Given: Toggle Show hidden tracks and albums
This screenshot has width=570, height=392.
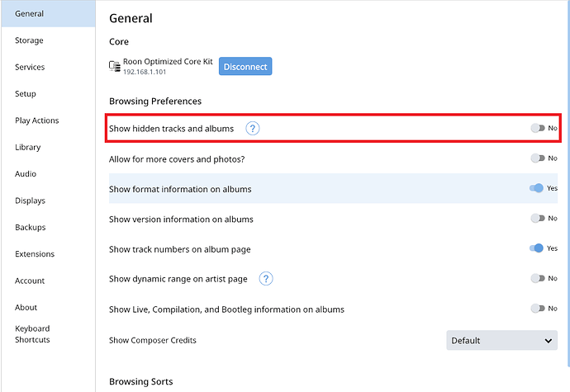Looking at the screenshot, I should coord(538,128).
